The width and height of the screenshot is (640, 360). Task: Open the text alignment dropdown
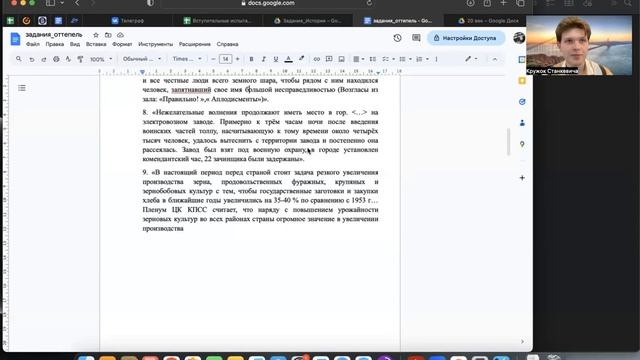coord(358,59)
